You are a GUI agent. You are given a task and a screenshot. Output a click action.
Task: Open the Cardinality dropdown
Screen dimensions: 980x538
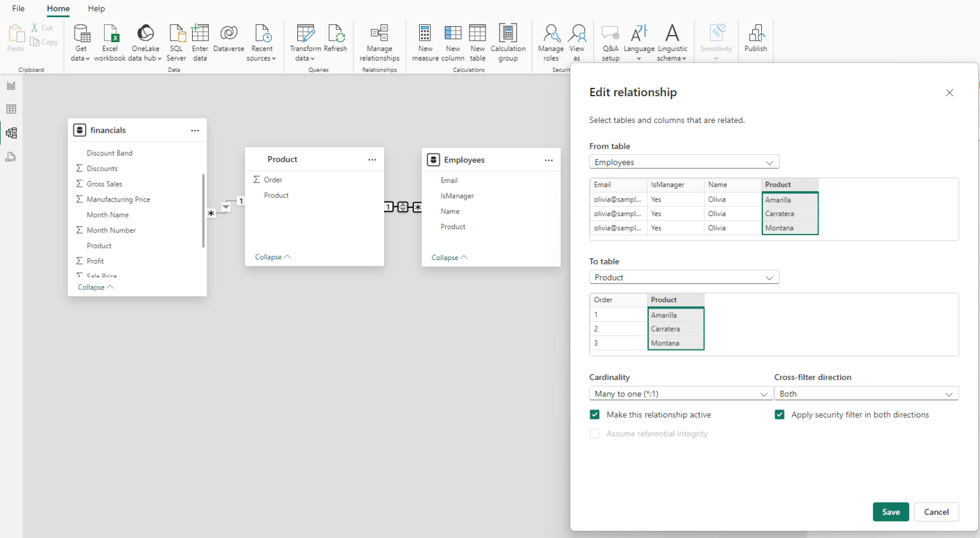[681, 393]
